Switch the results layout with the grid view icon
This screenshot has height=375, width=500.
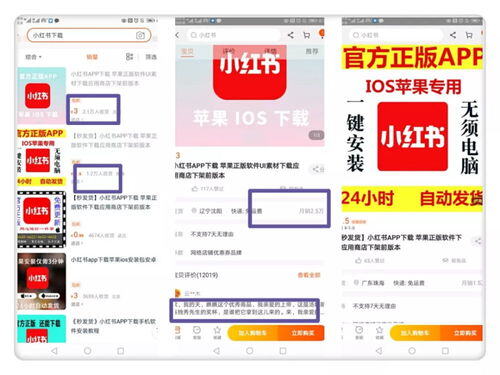click(x=129, y=57)
